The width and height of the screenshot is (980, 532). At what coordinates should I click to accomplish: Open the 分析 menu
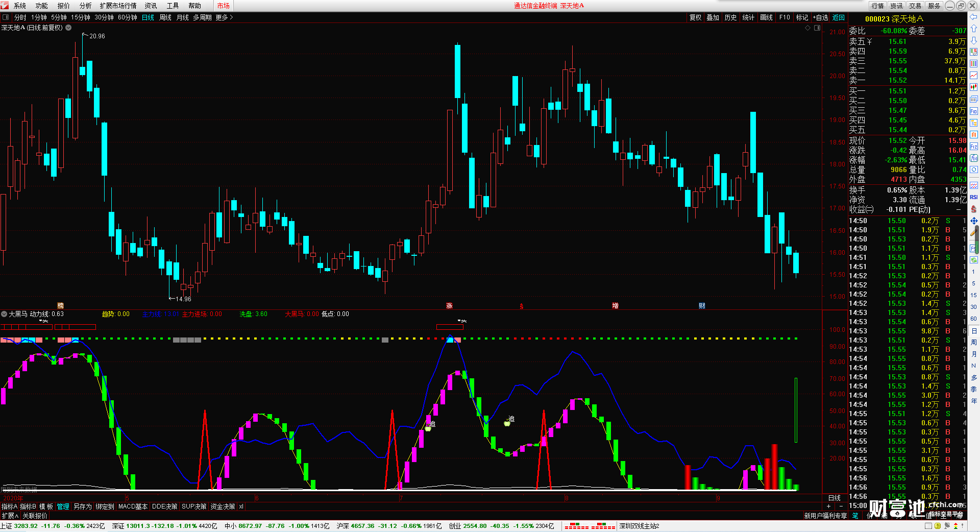(x=86, y=6)
